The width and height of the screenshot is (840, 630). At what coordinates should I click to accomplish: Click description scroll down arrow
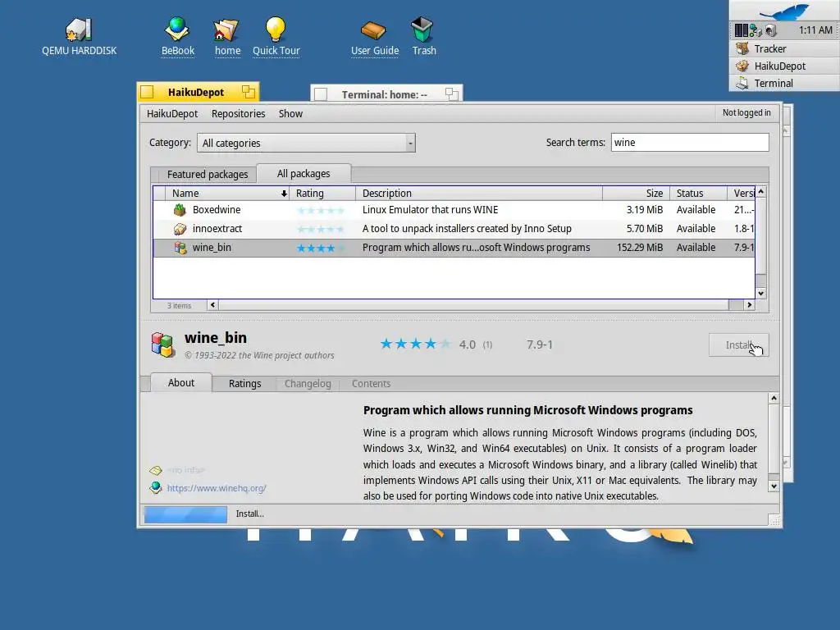774,486
